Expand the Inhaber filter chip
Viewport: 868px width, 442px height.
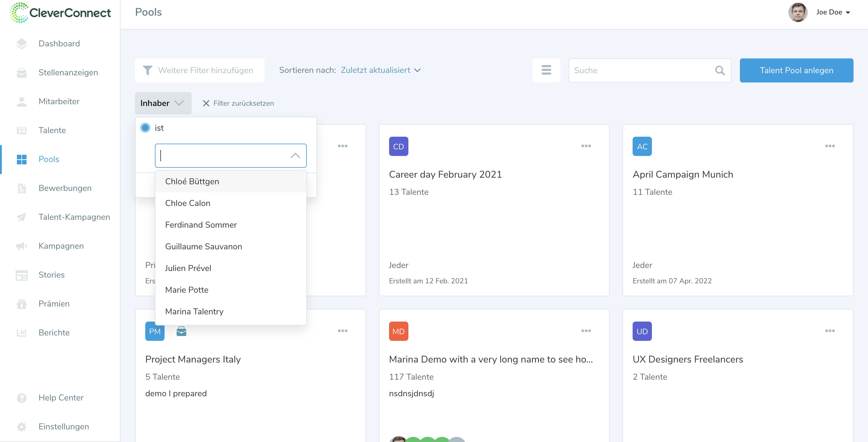(163, 103)
